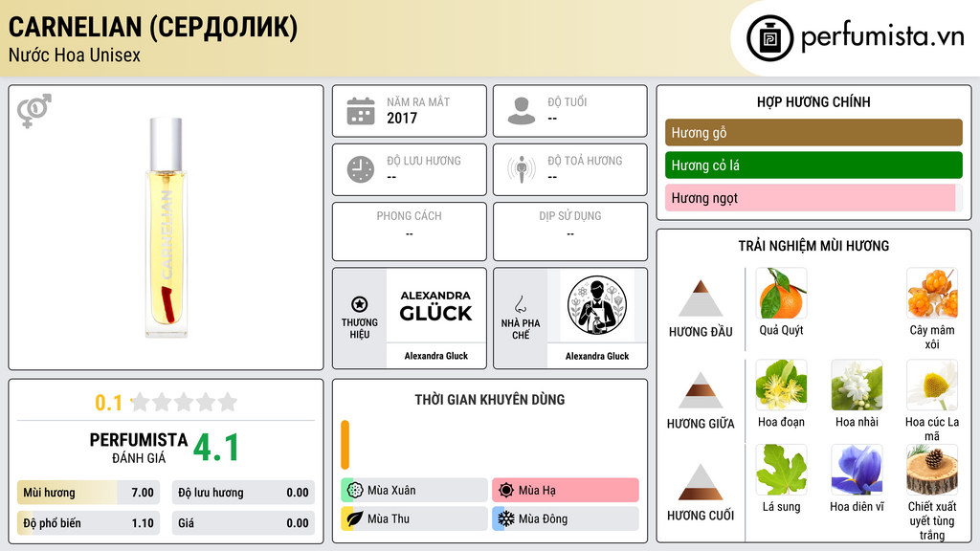This screenshot has height=551, width=980.
Task: Open the Quả Quýt note image
Action: click(x=781, y=294)
